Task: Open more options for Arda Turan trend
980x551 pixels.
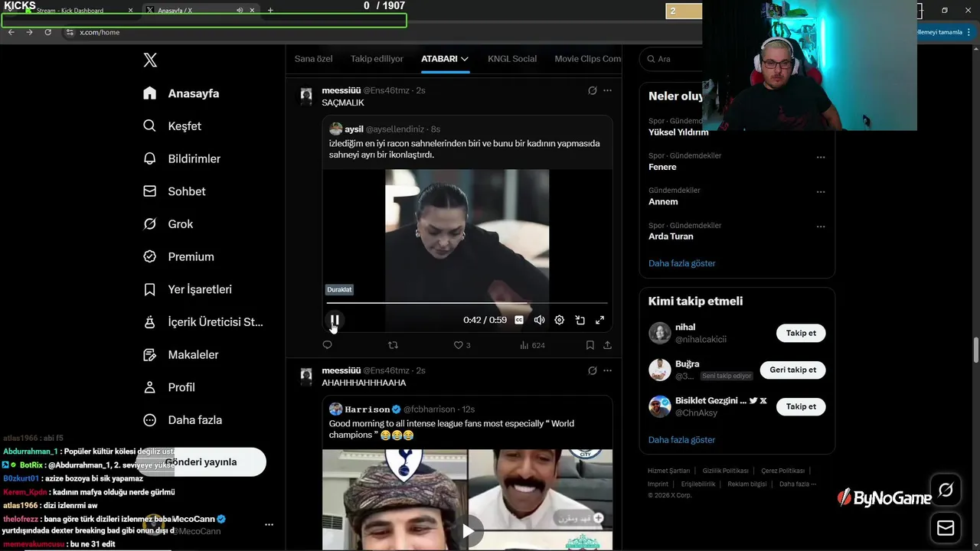Action: [x=821, y=227]
